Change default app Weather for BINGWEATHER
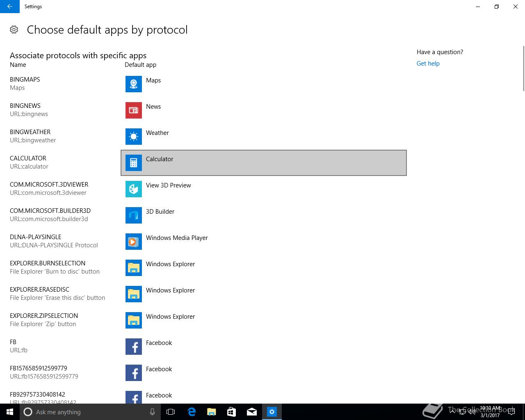525x420 pixels. (x=264, y=137)
